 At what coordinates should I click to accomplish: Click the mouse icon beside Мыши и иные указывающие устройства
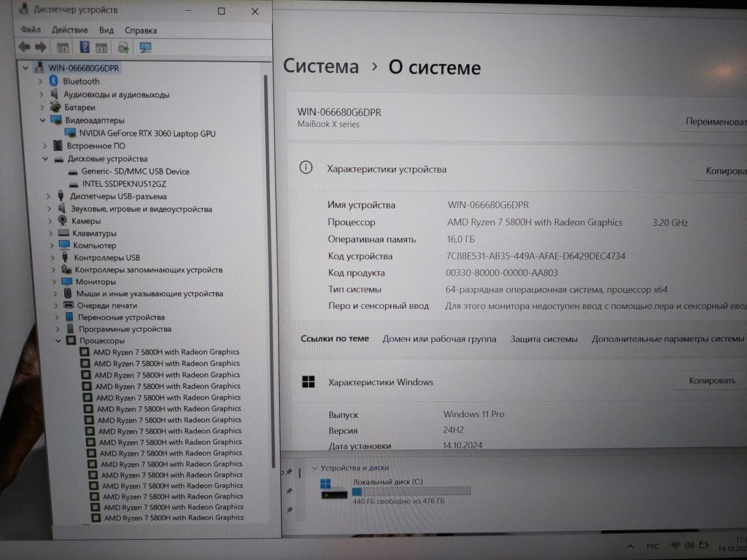[x=68, y=293]
